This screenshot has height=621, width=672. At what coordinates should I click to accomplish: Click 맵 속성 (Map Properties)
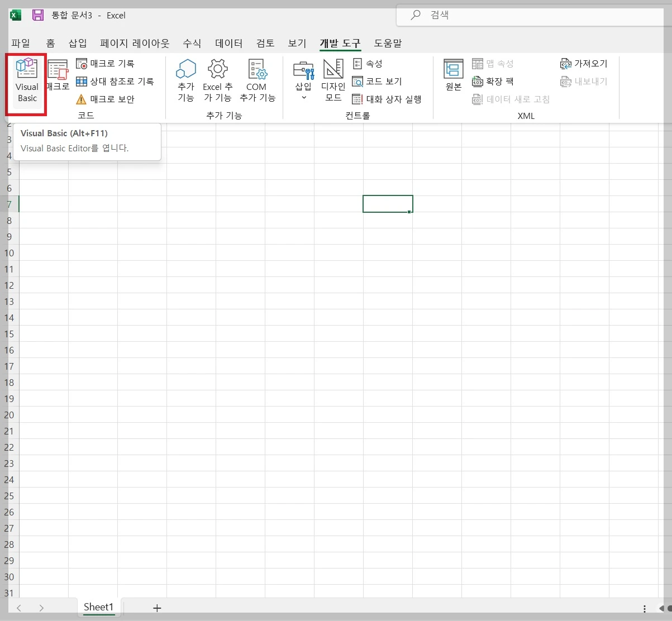tap(493, 64)
